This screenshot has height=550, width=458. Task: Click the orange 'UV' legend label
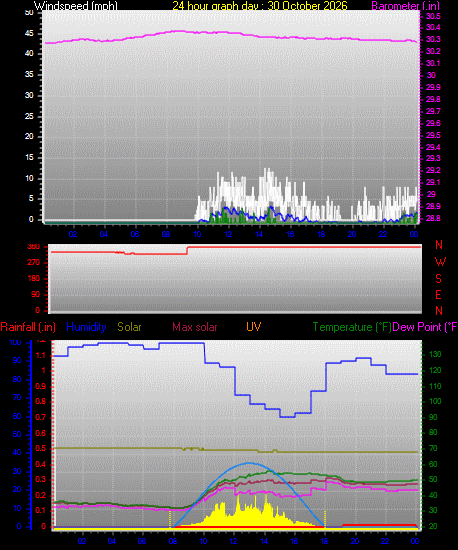[254, 327]
